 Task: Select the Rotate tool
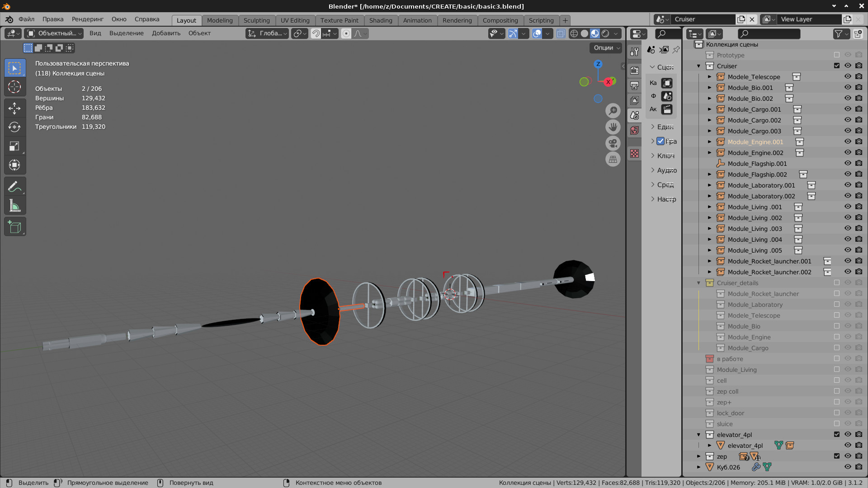tap(14, 127)
